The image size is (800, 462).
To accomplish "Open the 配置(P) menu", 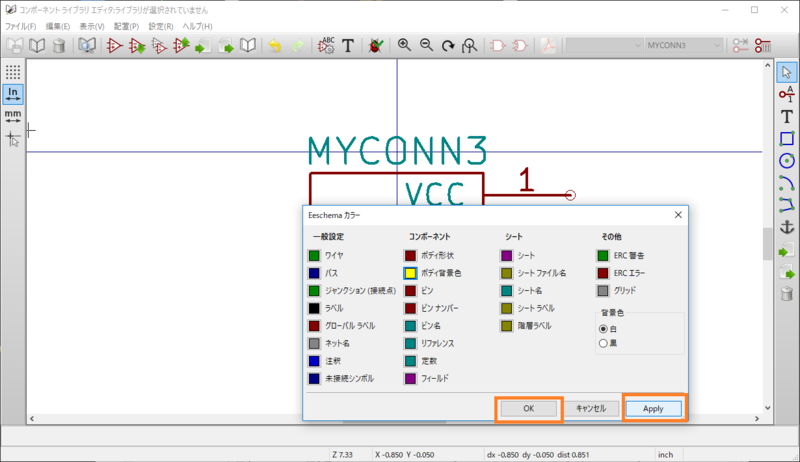I will point(126,27).
